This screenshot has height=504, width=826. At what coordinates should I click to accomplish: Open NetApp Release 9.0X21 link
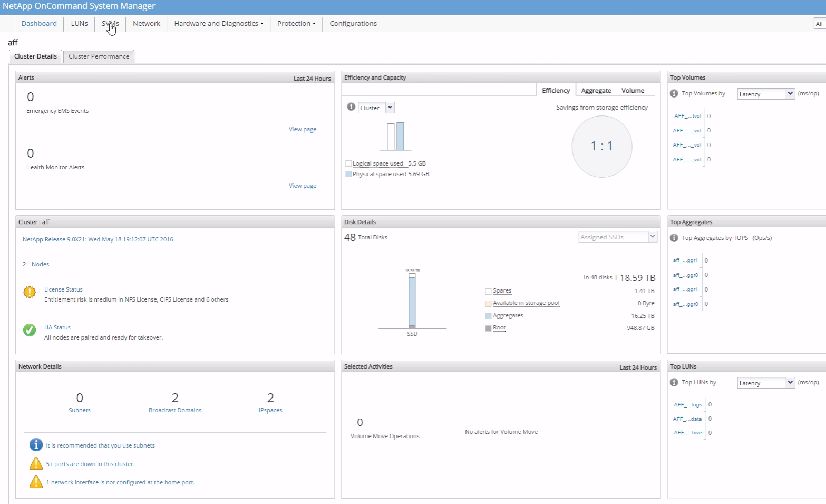[98, 239]
